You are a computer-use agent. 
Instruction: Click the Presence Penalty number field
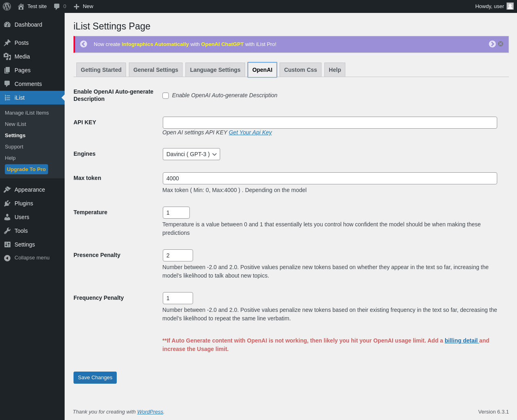(x=178, y=255)
